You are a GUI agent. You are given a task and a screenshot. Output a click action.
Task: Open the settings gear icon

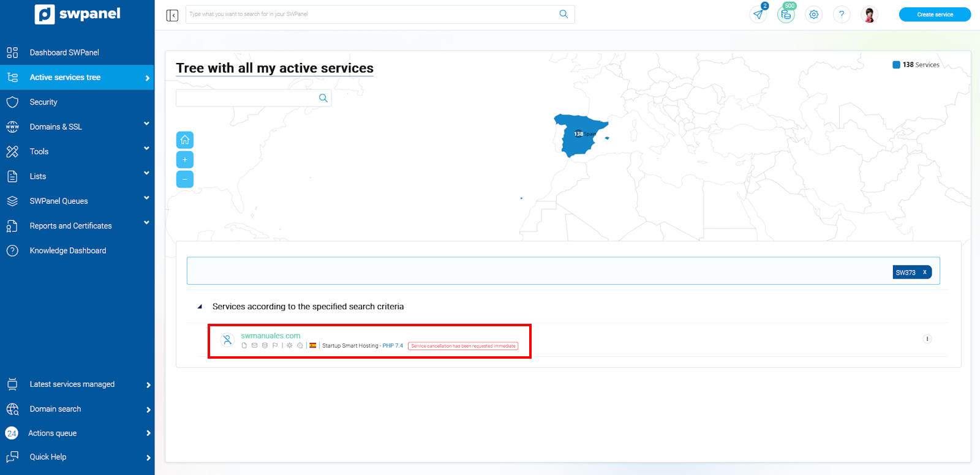pos(813,15)
